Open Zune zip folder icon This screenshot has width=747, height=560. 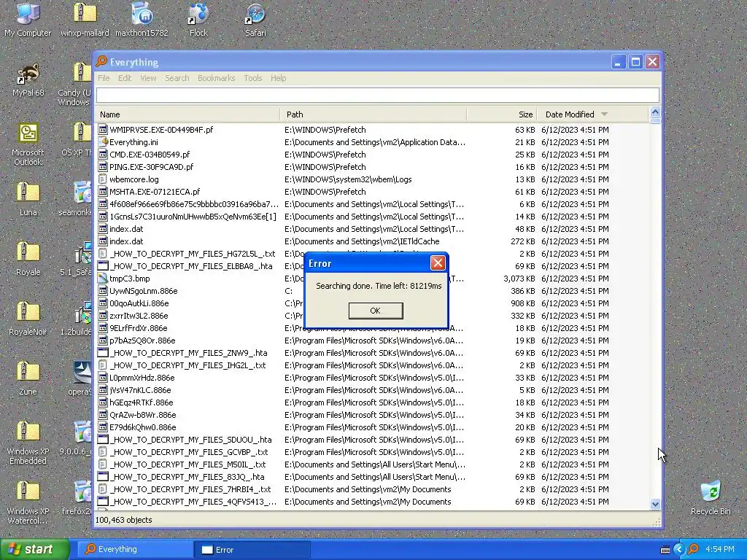[28, 378]
